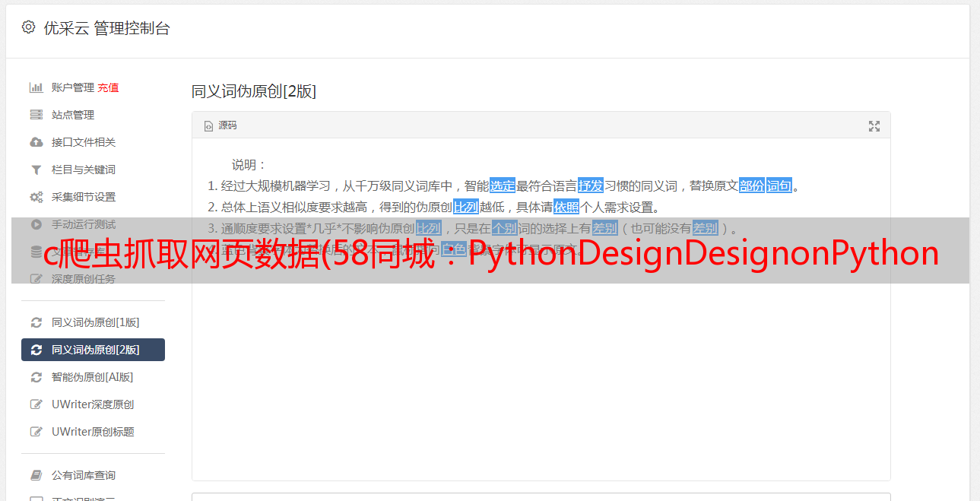Screen dimensions: 980x501
Task: Click the bar chart icon for 账户管理
Action: [36, 87]
